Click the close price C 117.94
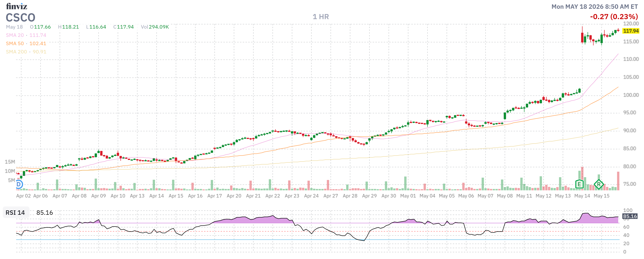This screenshot has width=644, height=259. tap(123, 27)
